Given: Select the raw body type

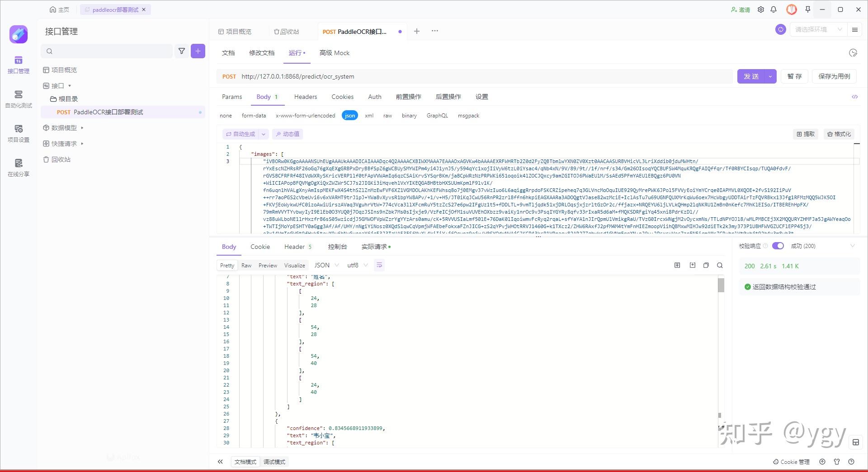Looking at the screenshot, I should coord(387,116).
